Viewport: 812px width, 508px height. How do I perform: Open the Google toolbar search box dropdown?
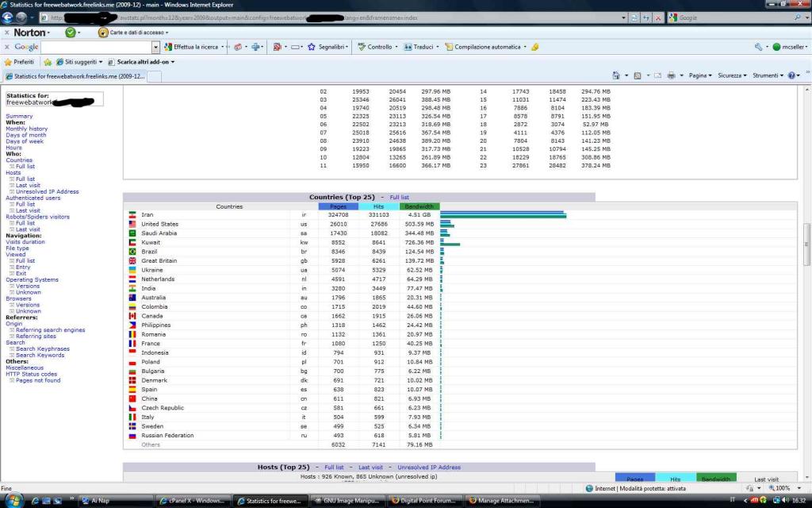(x=155, y=47)
